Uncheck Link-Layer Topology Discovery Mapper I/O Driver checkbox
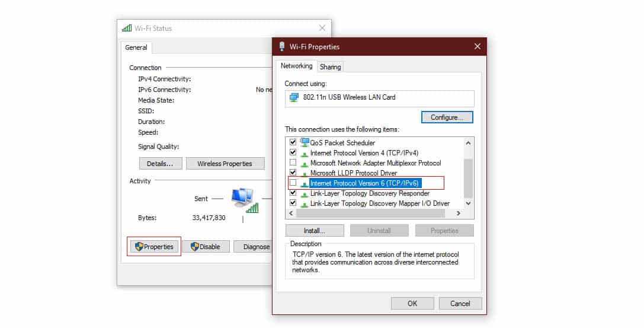Screen dimensions: 644x328 coord(293,203)
